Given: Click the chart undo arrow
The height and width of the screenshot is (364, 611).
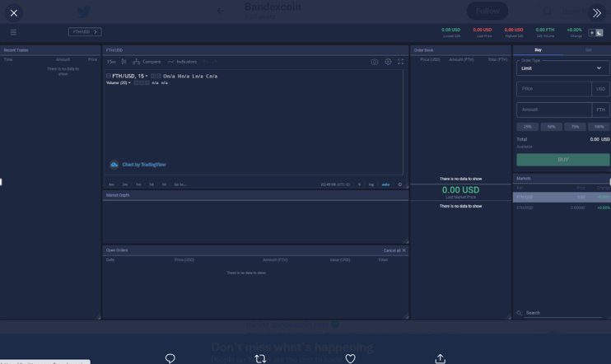Looking at the screenshot, I should pyautogui.click(x=205, y=62).
